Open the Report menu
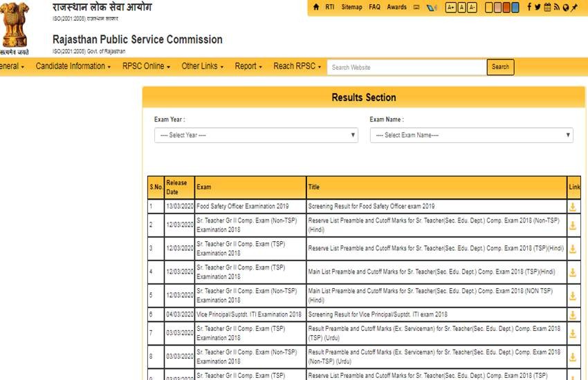 248,66
